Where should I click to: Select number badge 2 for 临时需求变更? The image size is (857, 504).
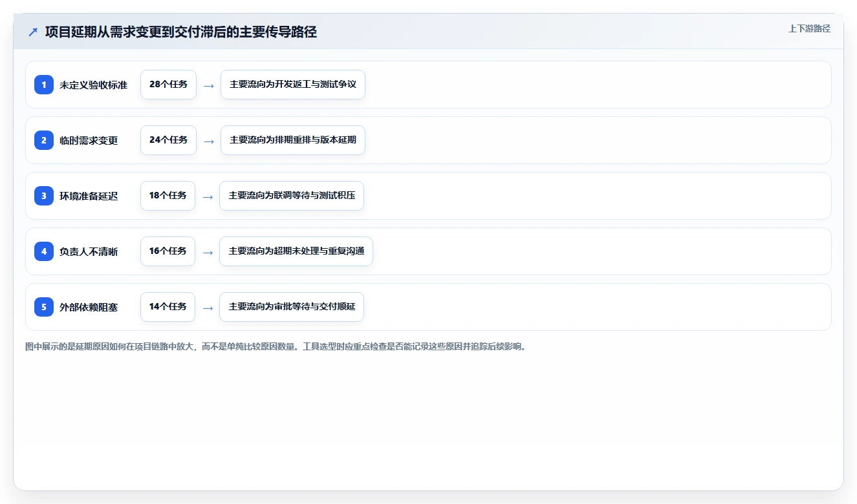click(44, 140)
